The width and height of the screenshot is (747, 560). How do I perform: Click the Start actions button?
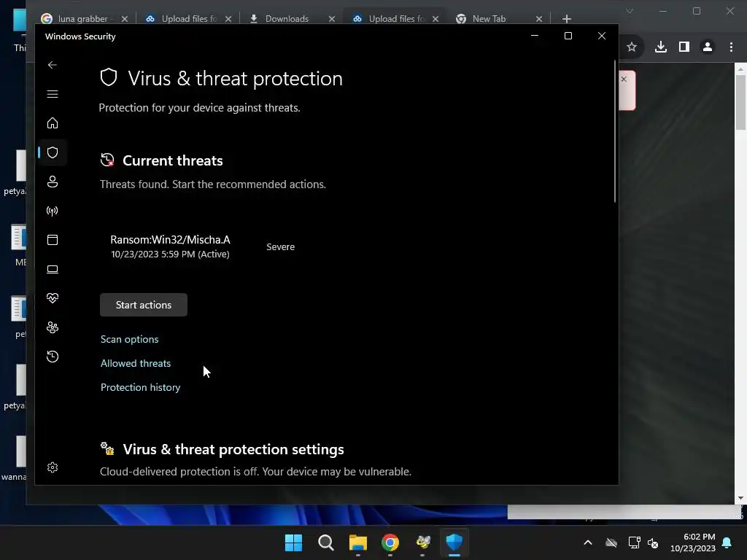tap(144, 305)
